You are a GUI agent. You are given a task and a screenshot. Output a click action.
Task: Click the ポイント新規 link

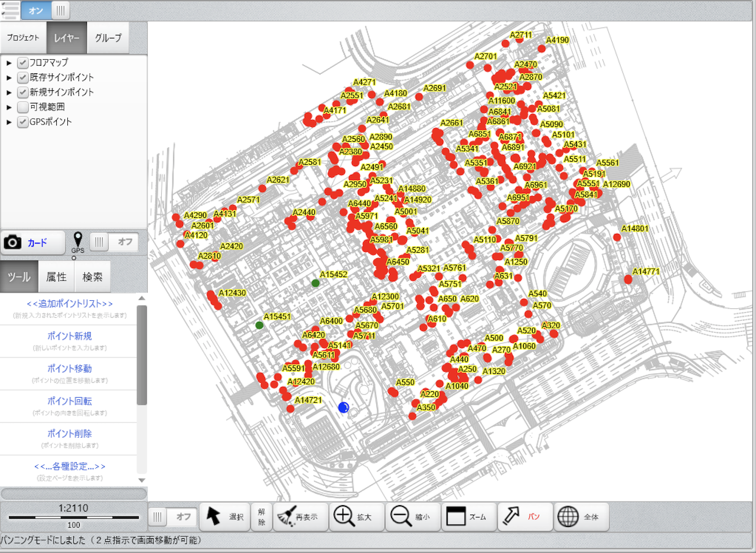pyautogui.click(x=70, y=336)
